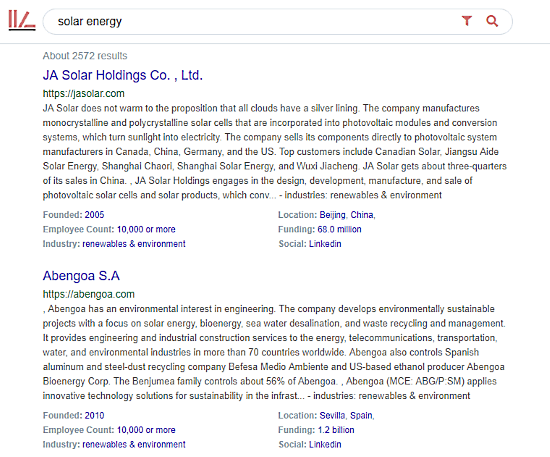Screen dimensions: 550x457
Task: Click JA Solar industry renewables & environment
Action: (x=134, y=244)
